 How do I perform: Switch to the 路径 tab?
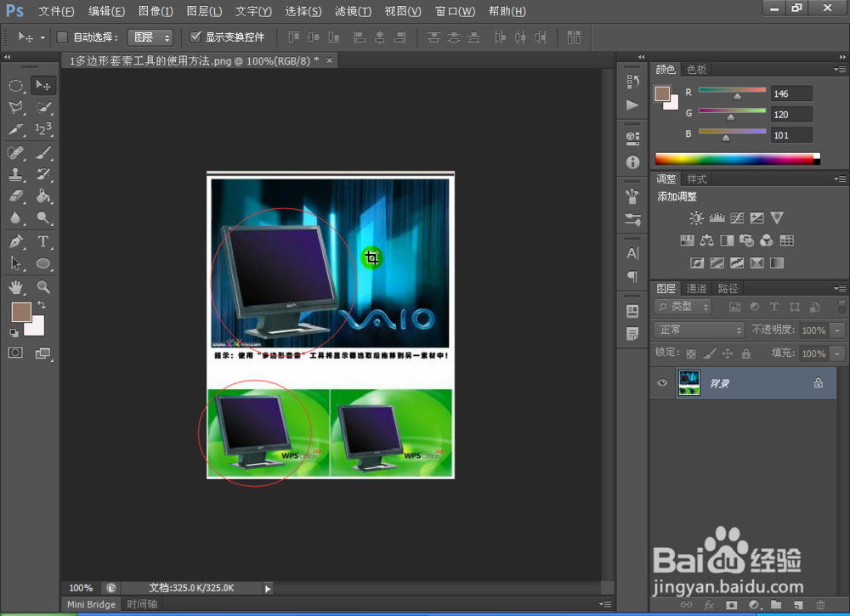coord(728,288)
